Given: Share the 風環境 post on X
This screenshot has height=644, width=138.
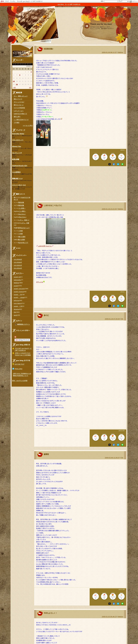Looking at the screenshot, I should click(x=109, y=604).
